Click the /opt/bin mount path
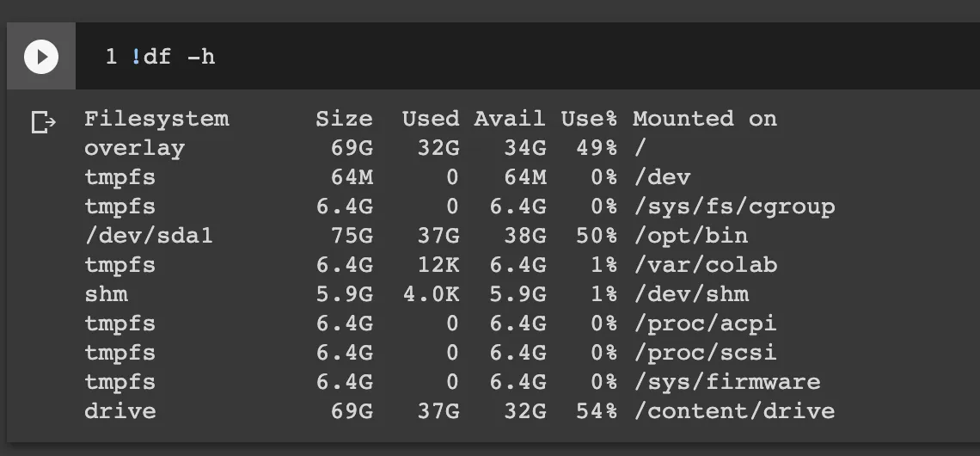 tap(690, 236)
